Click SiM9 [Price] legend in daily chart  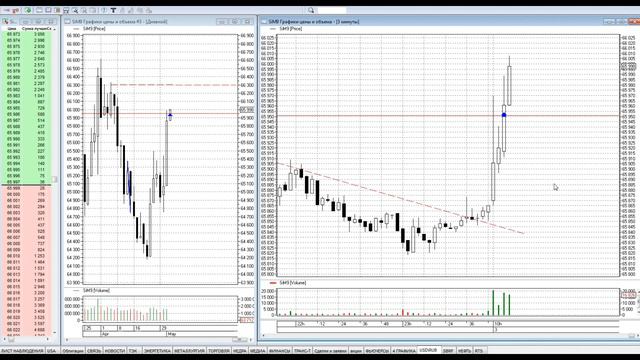coord(94,29)
